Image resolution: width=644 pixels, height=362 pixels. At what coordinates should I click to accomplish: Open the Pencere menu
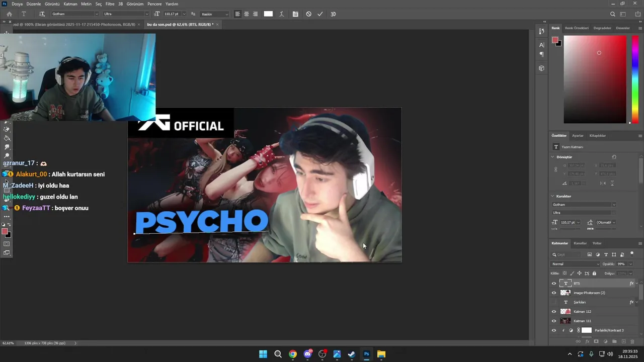pos(154,4)
